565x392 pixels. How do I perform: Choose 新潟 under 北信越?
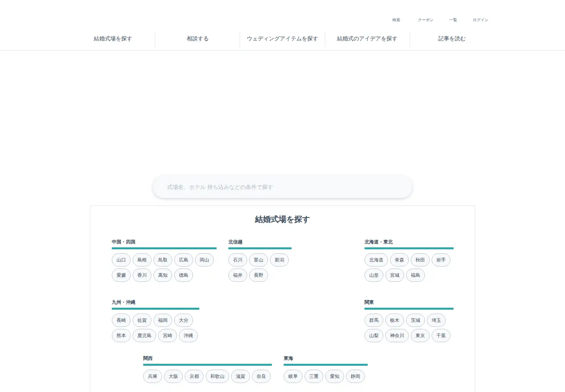279,260
